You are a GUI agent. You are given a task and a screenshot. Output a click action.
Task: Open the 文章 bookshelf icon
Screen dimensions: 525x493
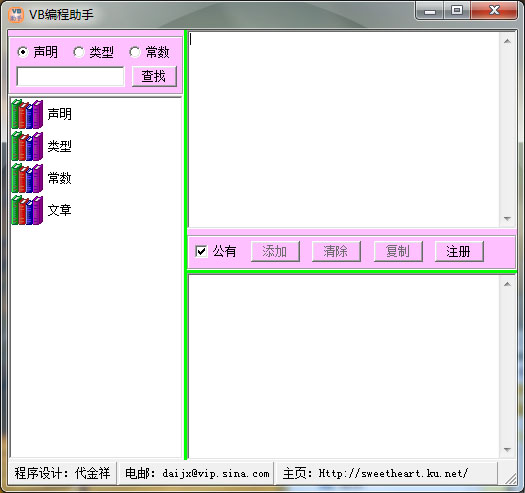[27, 210]
